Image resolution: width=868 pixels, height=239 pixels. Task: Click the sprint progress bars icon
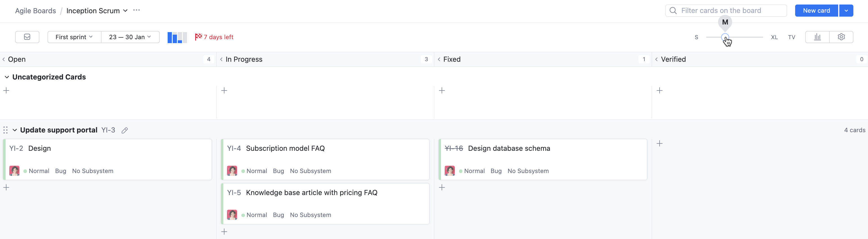pos(177,37)
